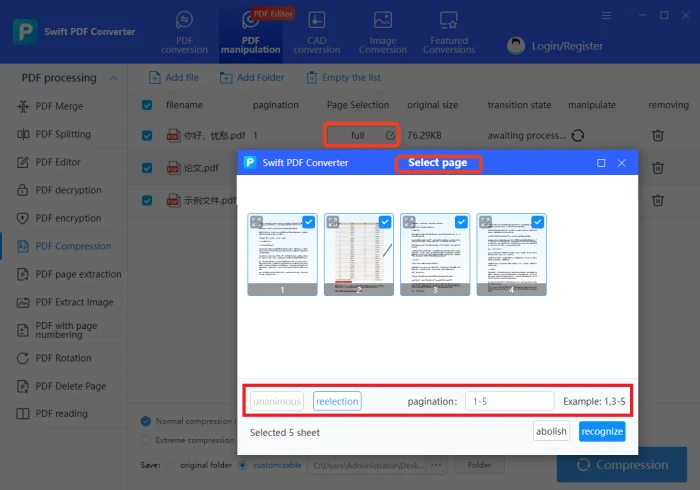
Task: Maximize the Select page dialog
Action: click(601, 163)
